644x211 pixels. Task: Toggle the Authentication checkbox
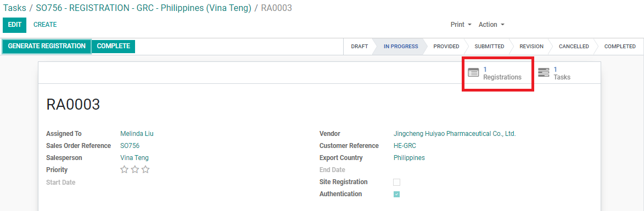point(396,194)
